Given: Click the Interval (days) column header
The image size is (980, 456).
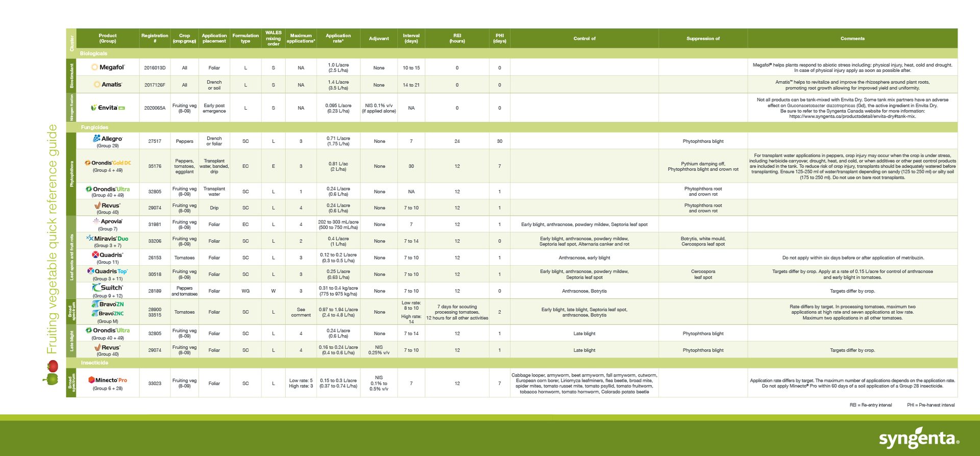Looking at the screenshot, I should (411, 38).
